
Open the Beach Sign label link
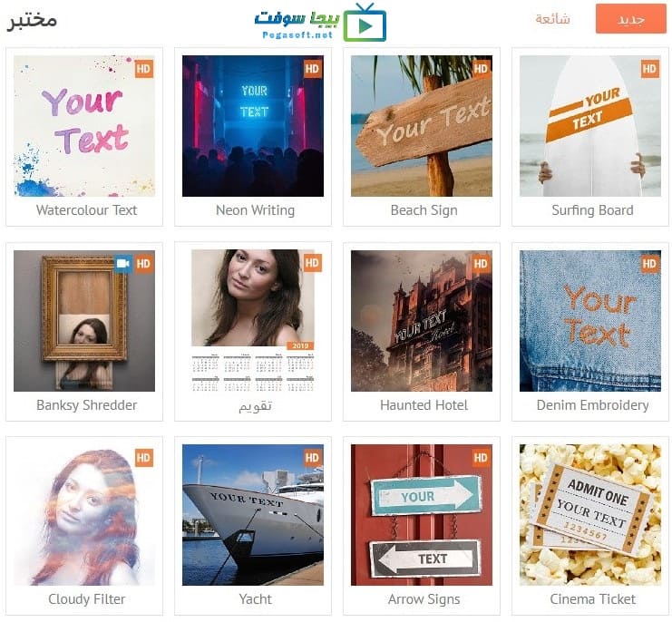pos(424,210)
